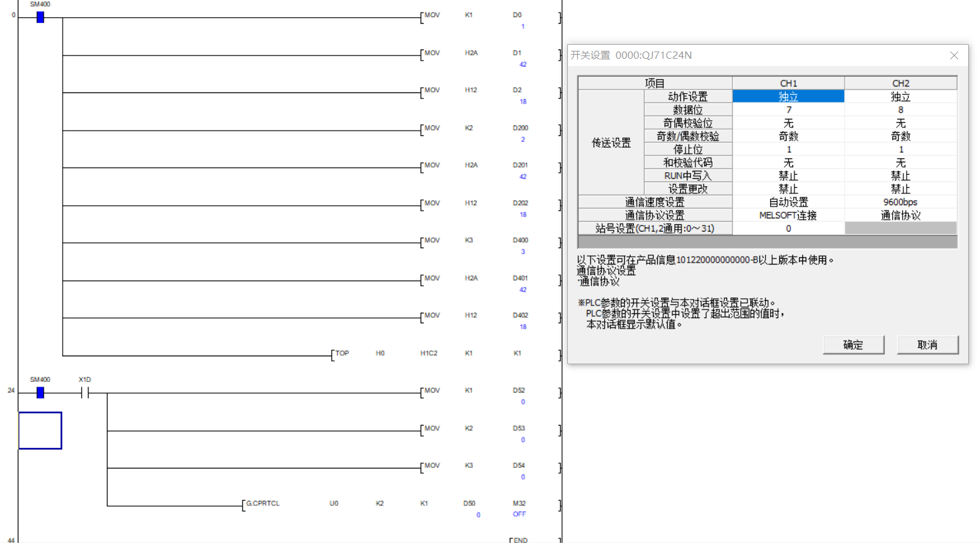Select the TOP H0 H1C2 instruction

click(342, 354)
